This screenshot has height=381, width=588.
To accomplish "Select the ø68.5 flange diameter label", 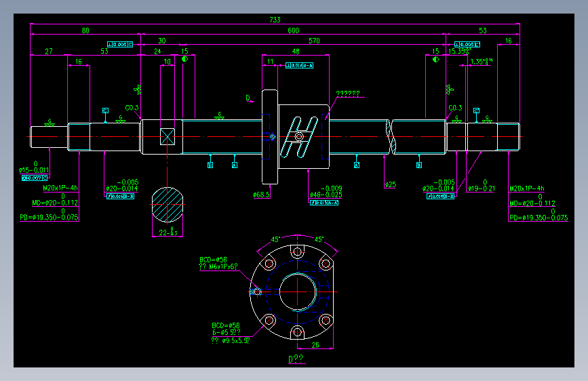I will click(261, 195).
